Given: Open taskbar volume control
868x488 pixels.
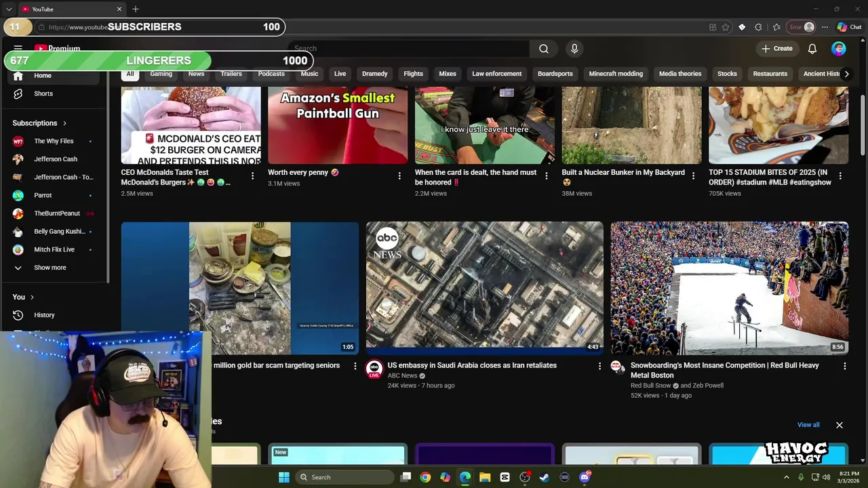Looking at the screenshot, I should point(826,477).
